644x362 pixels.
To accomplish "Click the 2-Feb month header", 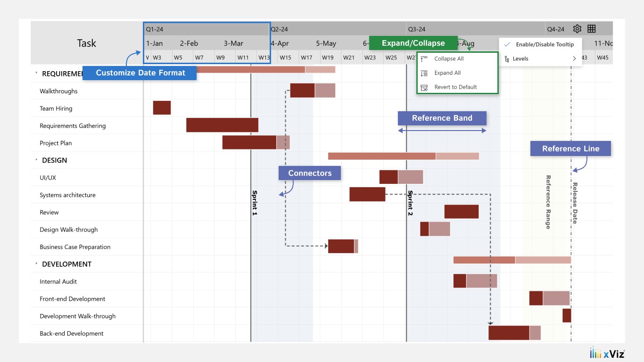I will pos(189,43).
